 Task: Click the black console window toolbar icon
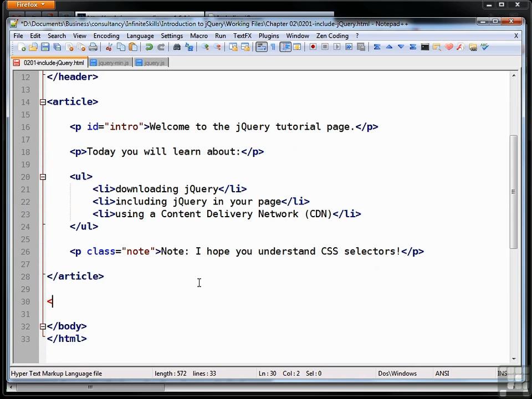[425, 47]
